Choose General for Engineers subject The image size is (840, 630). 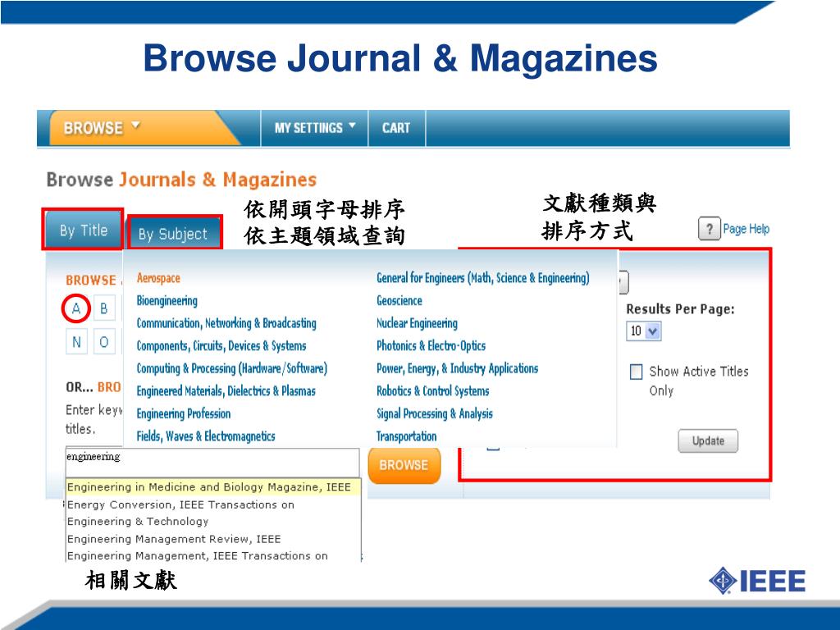point(483,278)
